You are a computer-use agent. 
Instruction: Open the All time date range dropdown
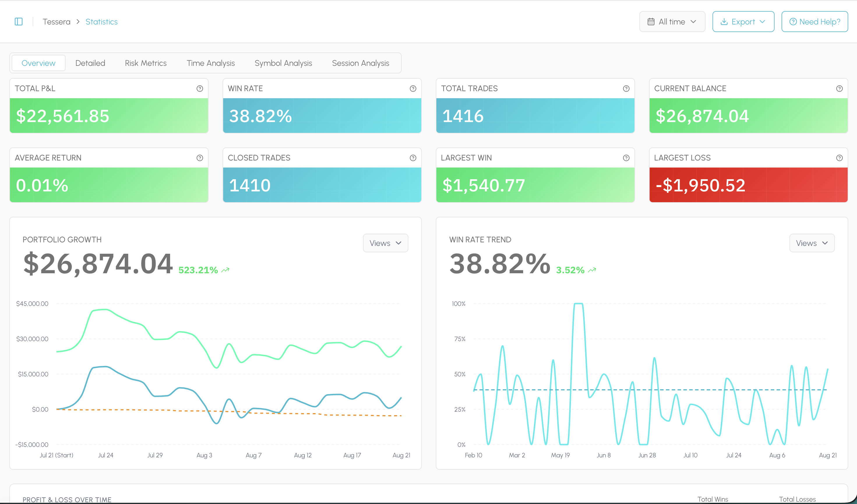pos(672,22)
